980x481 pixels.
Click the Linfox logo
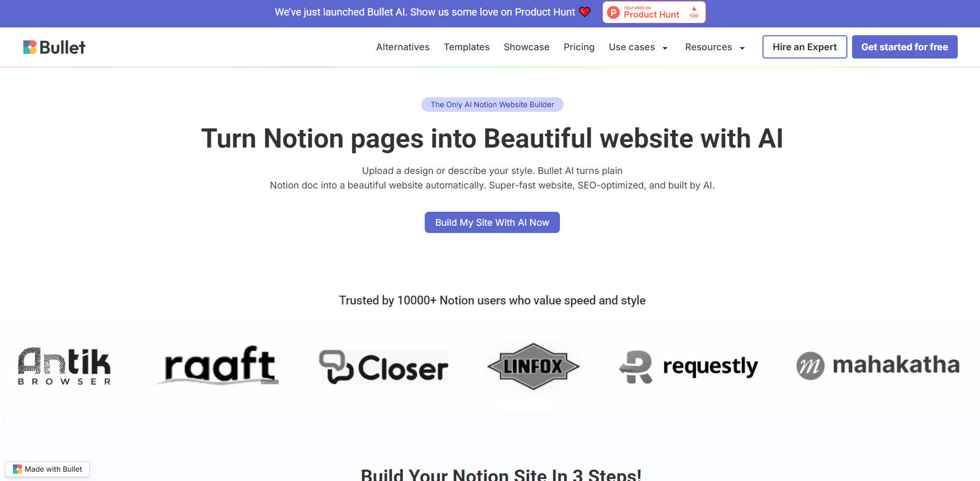coord(534,366)
